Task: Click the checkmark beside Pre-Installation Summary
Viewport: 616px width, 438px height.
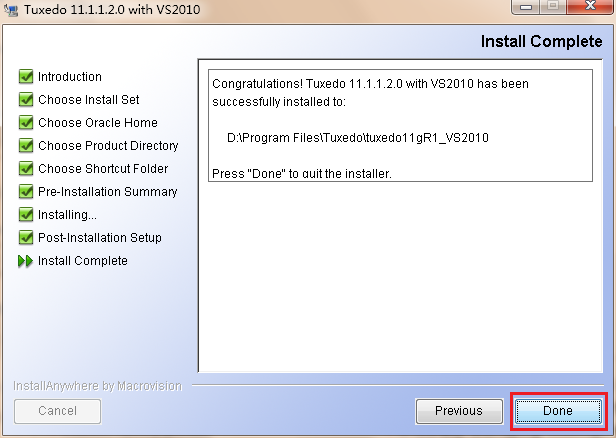Action: 26,192
